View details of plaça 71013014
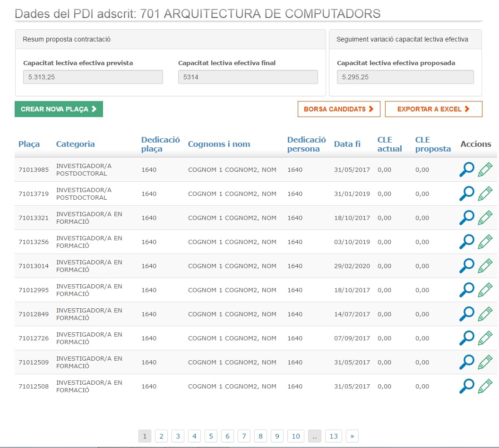 tap(466, 266)
